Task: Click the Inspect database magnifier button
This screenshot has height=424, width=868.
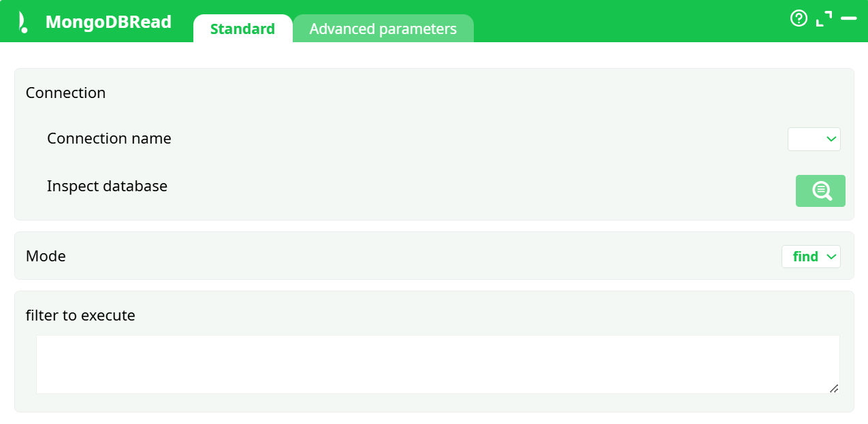Action: tap(820, 191)
